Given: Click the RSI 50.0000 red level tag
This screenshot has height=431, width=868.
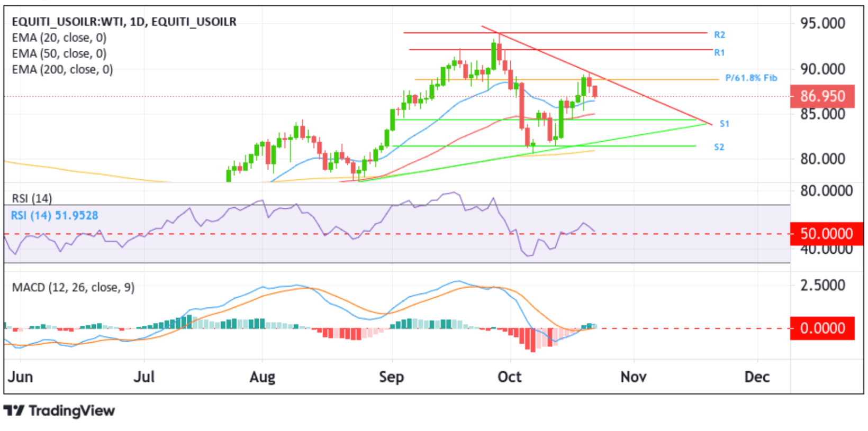Looking at the screenshot, I should click(x=827, y=233).
